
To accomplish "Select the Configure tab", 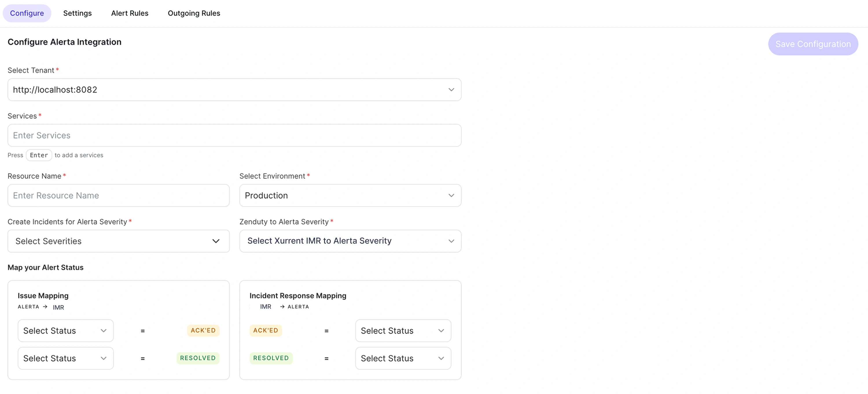I will coord(27,13).
